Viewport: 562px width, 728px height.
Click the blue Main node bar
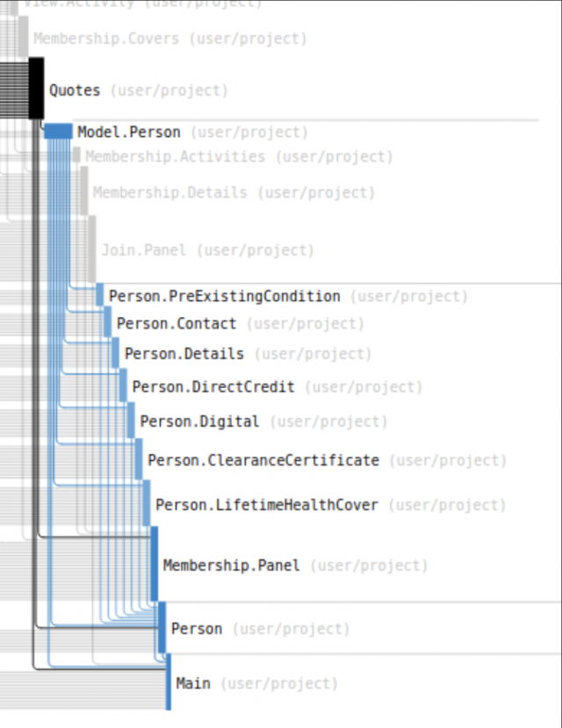coord(169,681)
